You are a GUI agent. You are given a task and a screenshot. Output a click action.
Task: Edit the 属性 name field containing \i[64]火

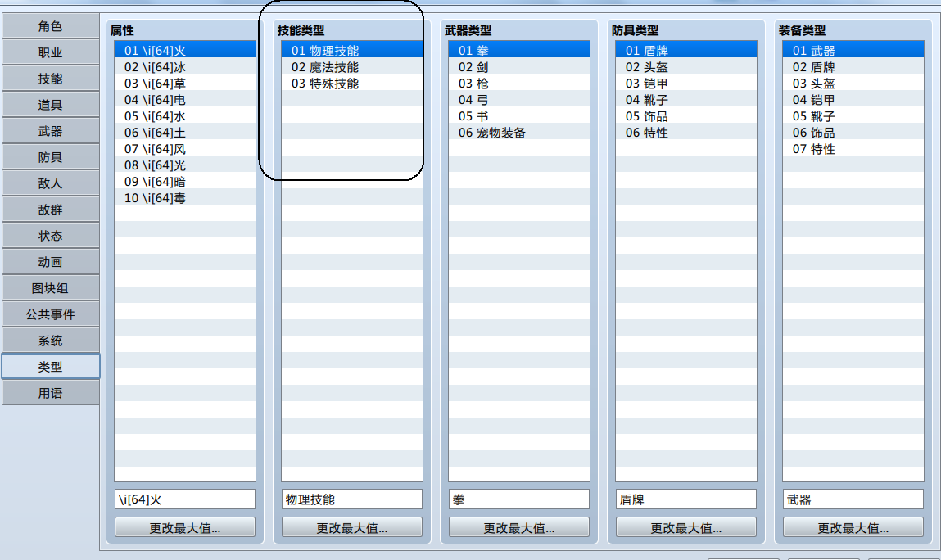(x=185, y=499)
